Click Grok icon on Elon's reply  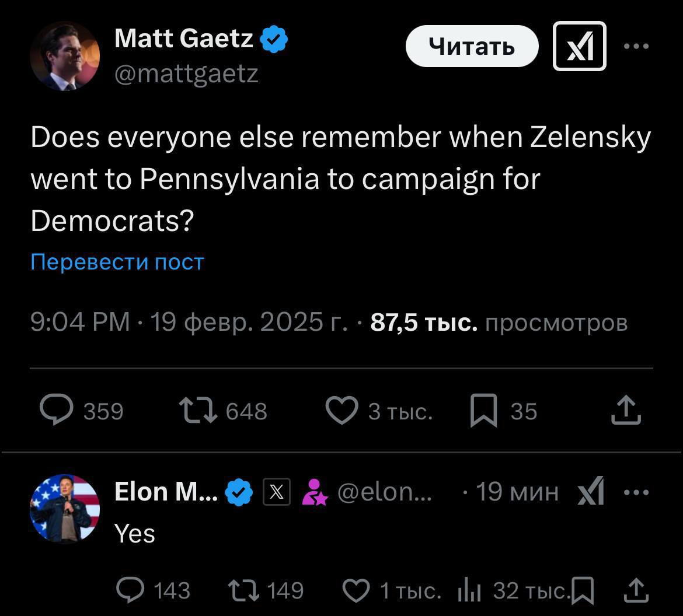click(591, 492)
